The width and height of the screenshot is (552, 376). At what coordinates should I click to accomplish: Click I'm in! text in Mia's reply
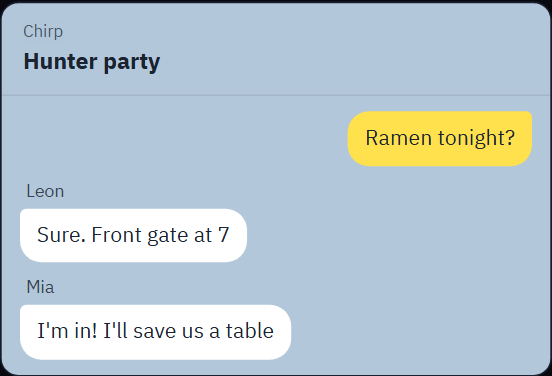(67, 331)
